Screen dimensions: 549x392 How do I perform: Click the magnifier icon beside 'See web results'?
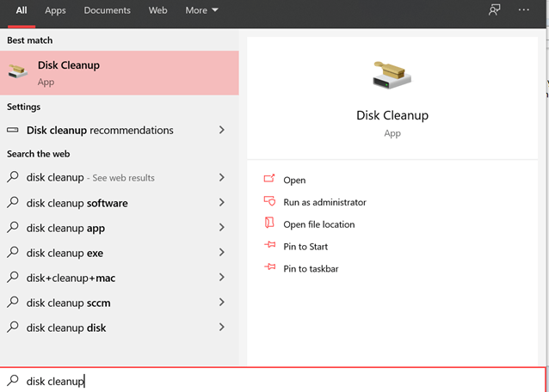pos(13,176)
